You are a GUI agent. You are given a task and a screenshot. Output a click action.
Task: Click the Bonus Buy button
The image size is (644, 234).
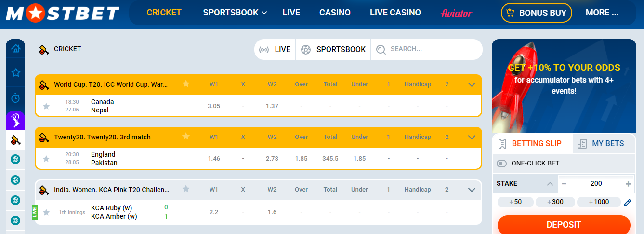coord(536,13)
